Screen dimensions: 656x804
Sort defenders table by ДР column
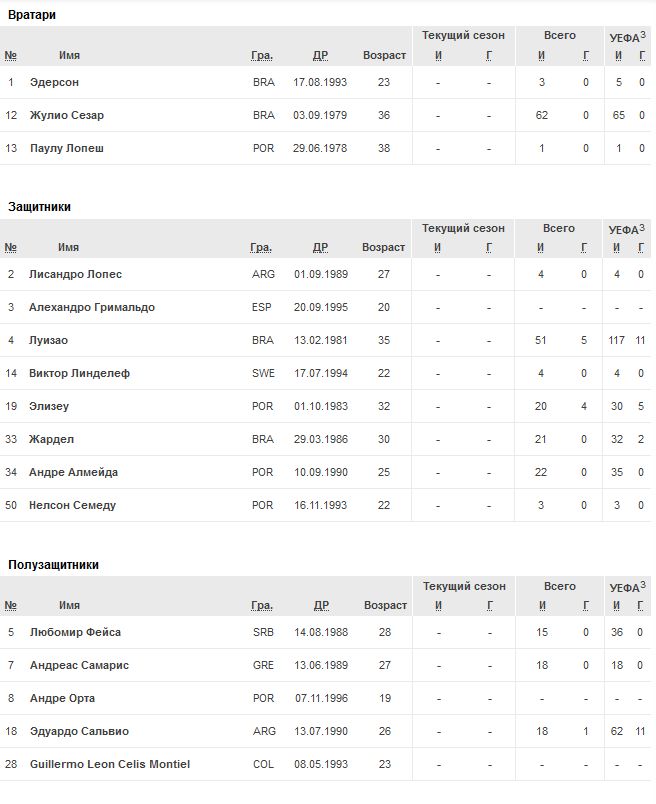(320, 247)
